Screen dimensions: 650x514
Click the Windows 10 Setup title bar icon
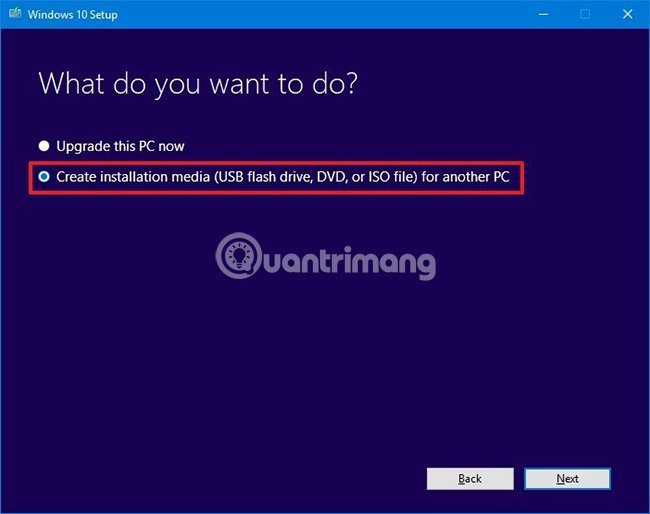pos(15,13)
